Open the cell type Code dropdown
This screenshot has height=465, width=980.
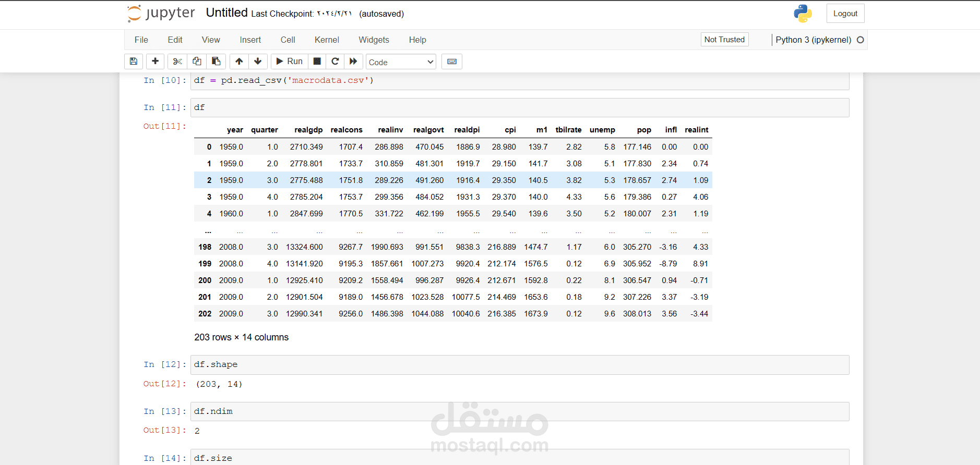tap(401, 62)
